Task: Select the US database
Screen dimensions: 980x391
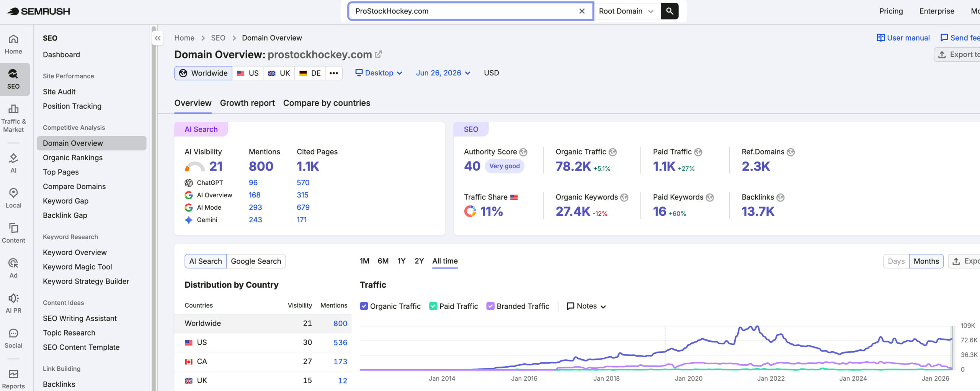Action: (x=248, y=73)
